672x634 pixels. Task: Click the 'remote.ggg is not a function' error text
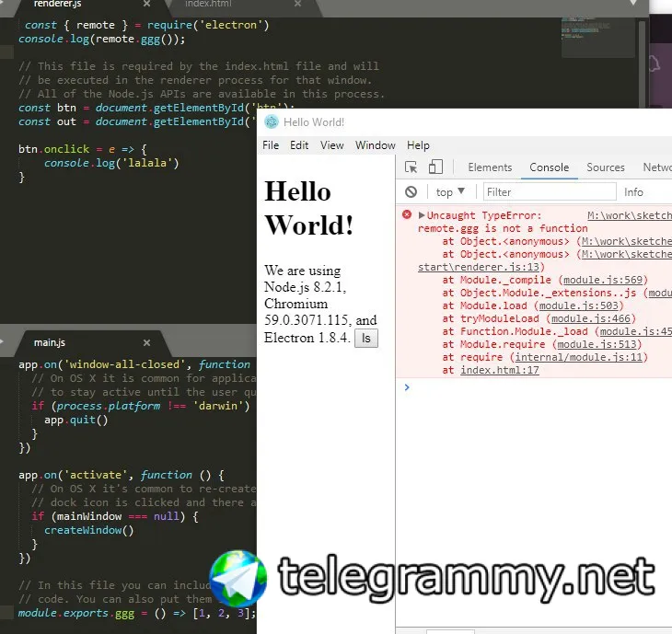click(x=503, y=228)
